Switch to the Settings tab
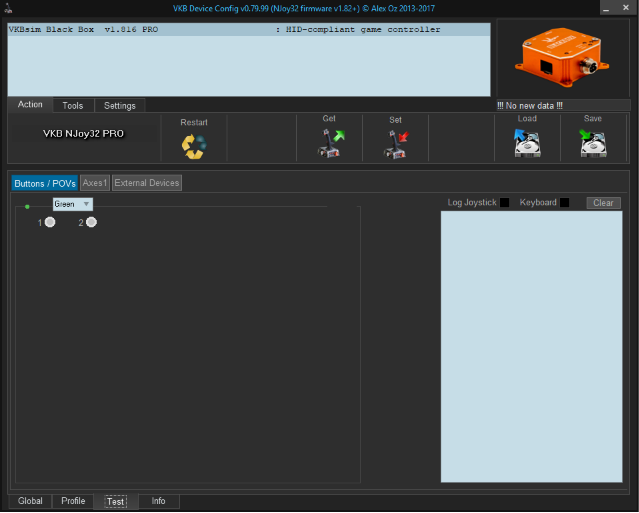 [x=120, y=106]
